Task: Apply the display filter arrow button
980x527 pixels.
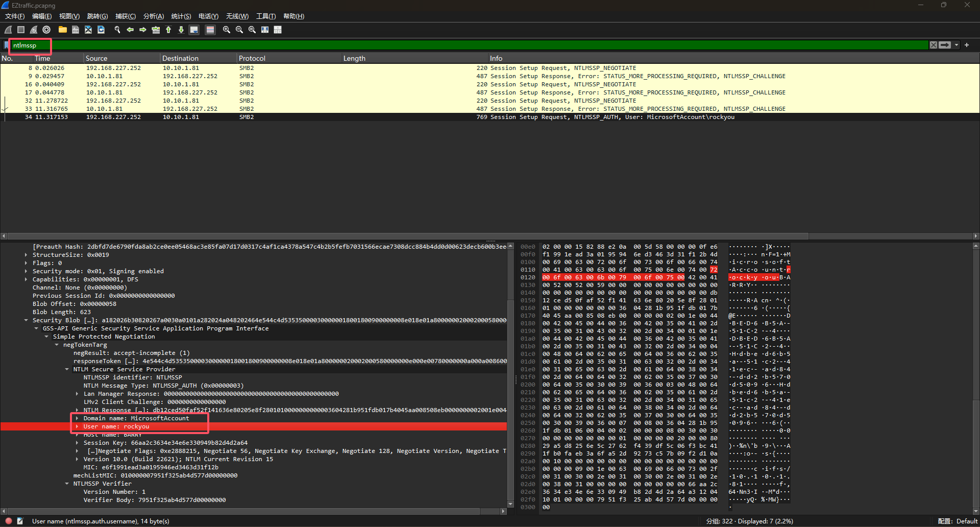Action: [945, 45]
